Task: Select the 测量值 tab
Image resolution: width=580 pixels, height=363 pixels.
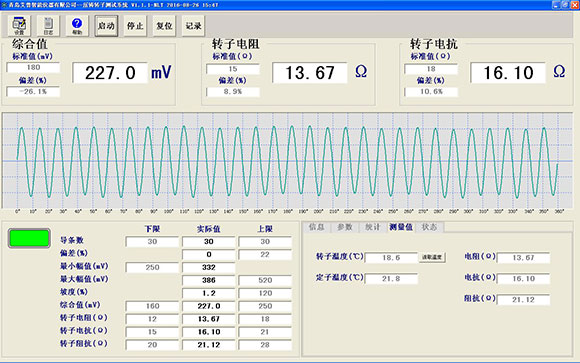Action: point(401,227)
